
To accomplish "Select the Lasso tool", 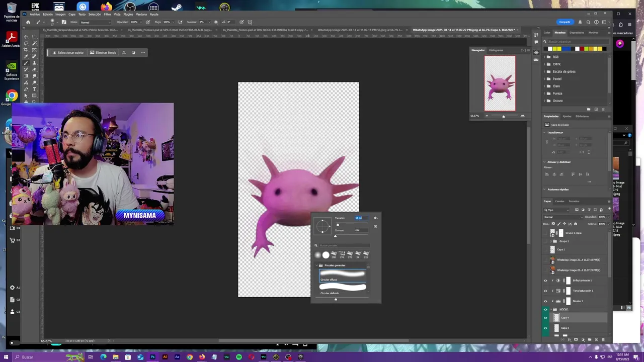I will (x=26, y=43).
